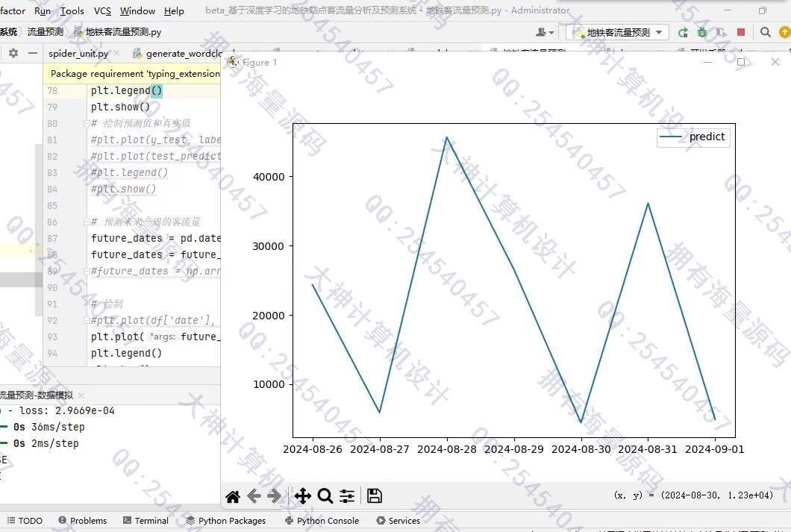Click the Rerun green arrow icon
The height and width of the screenshot is (532, 791).
coord(683,32)
